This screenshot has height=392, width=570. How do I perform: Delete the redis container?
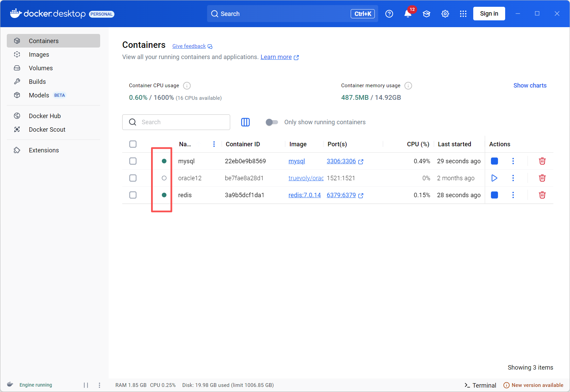542,195
